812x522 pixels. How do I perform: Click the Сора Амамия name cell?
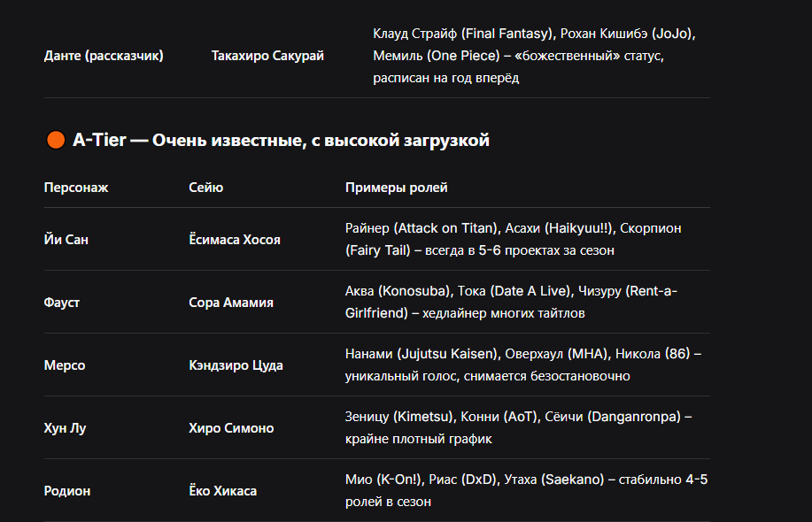pos(231,302)
